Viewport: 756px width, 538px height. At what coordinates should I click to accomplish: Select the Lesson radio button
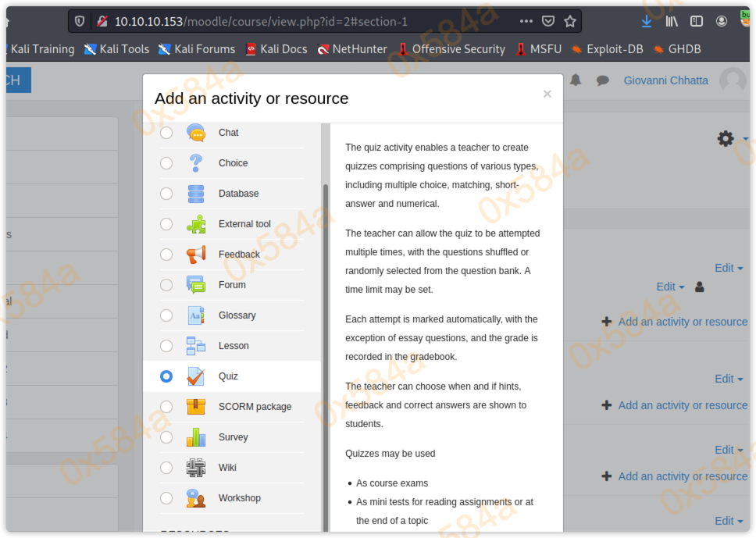point(166,346)
